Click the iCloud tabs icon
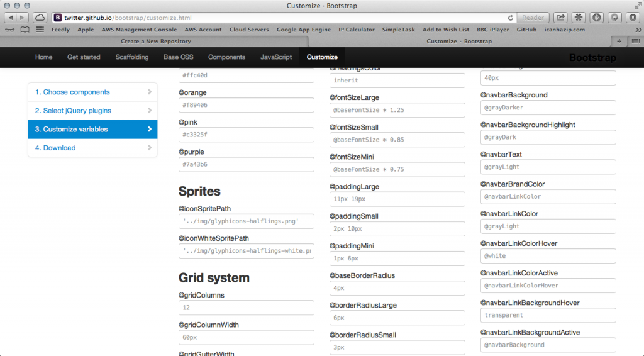 click(40, 18)
